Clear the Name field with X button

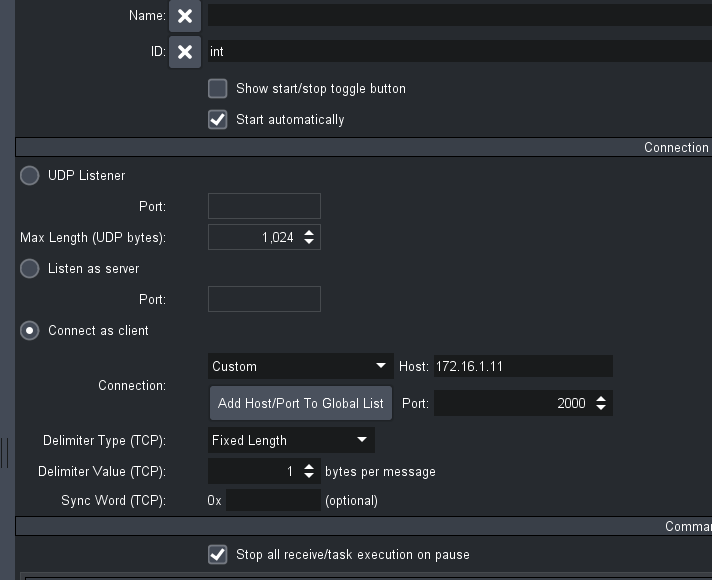(185, 16)
